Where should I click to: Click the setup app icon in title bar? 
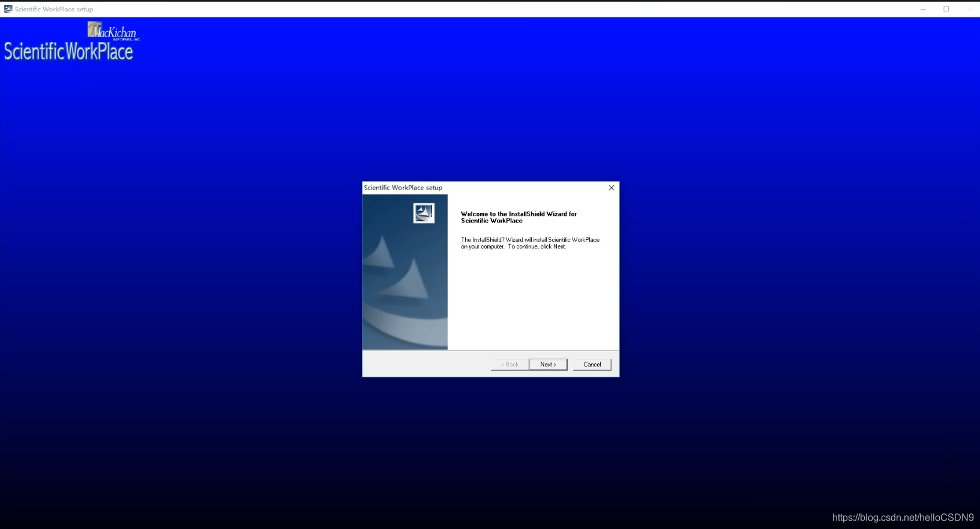pos(8,9)
